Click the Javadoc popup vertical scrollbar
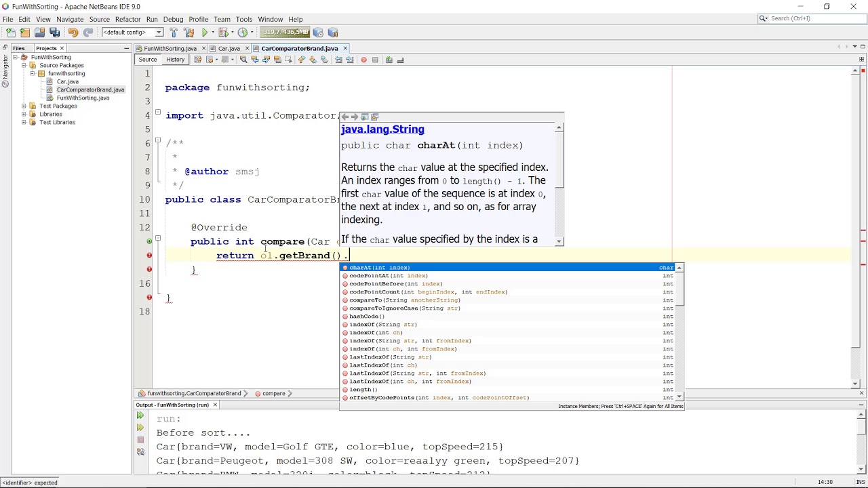The width and height of the screenshot is (868, 488). coord(559,184)
